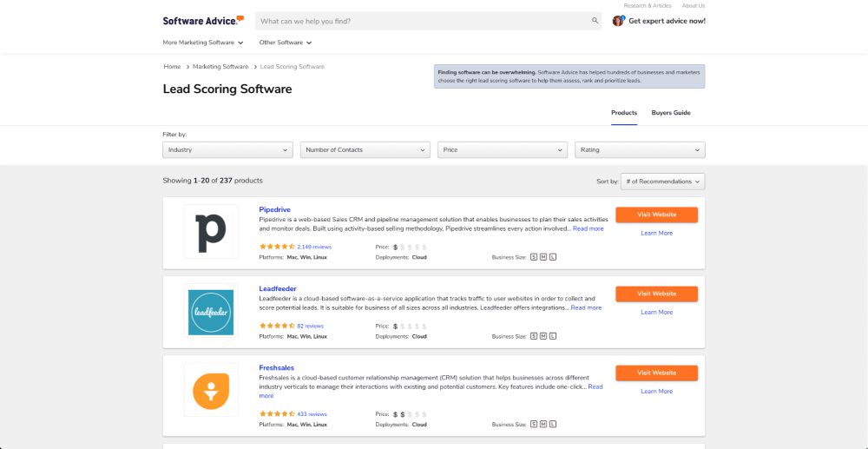Click Leadfeeder medium business size icon
Image resolution: width=868 pixels, height=449 pixels.
[x=543, y=336]
